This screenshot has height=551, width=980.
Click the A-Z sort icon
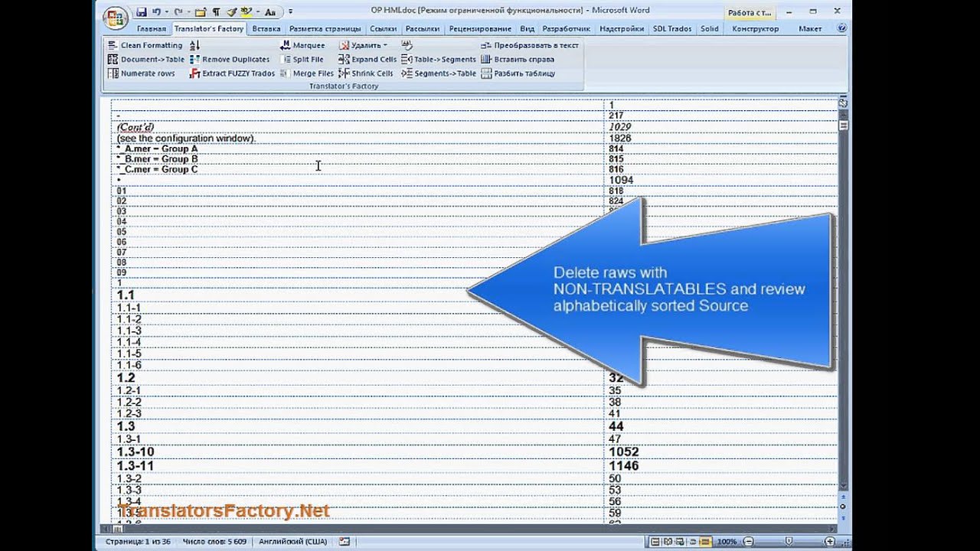(x=194, y=45)
